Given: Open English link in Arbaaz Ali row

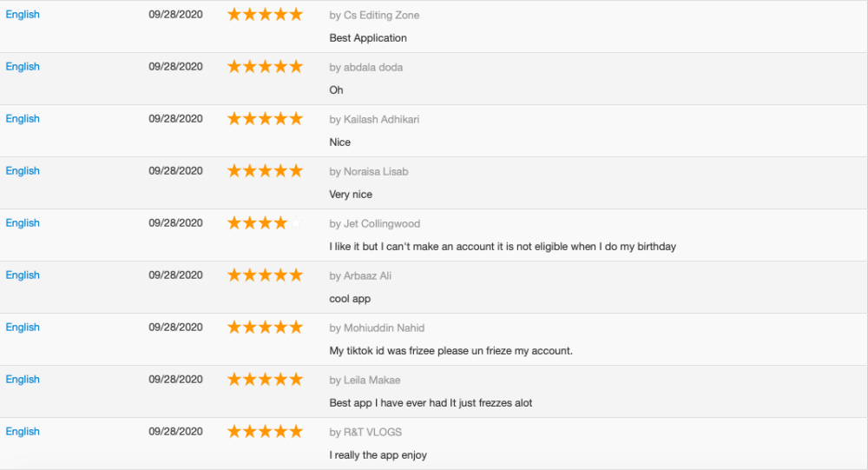Looking at the screenshot, I should [23, 275].
